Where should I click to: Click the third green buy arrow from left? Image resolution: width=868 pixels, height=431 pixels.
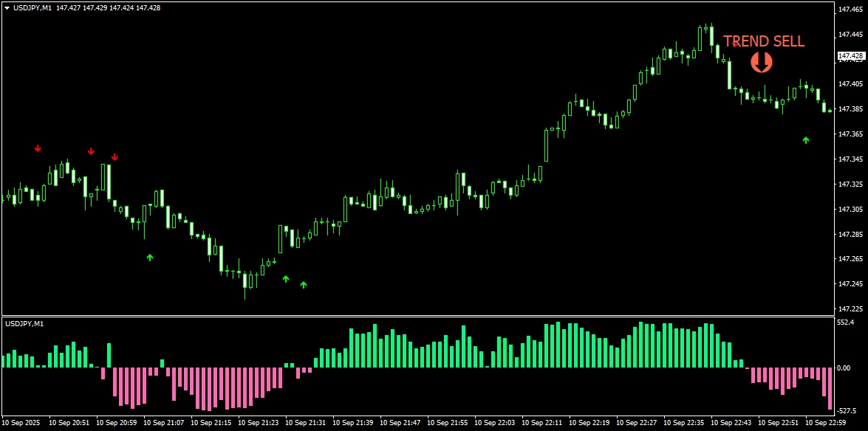304,285
